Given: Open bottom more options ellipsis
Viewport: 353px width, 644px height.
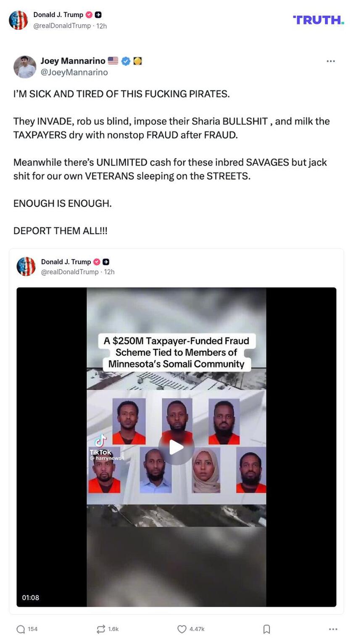Looking at the screenshot, I should [x=333, y=629].
